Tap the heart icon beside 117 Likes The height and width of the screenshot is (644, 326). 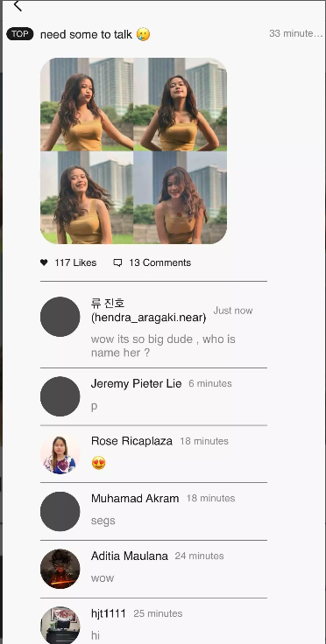pos(44,262)
